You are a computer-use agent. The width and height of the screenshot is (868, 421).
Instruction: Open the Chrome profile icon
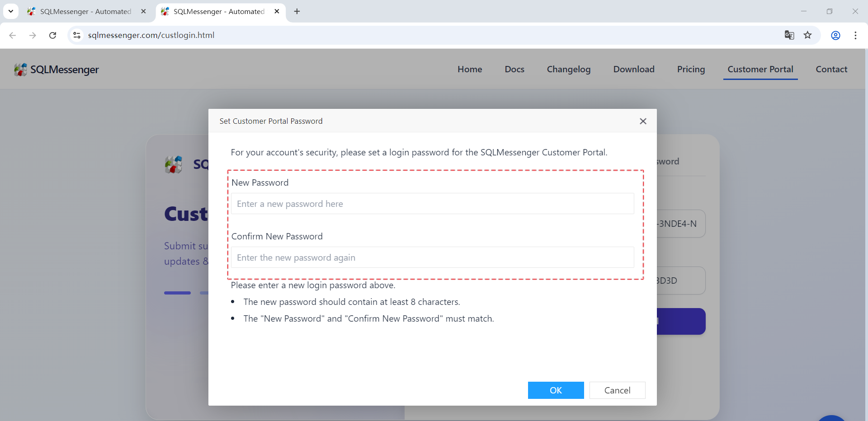(835, 35)
